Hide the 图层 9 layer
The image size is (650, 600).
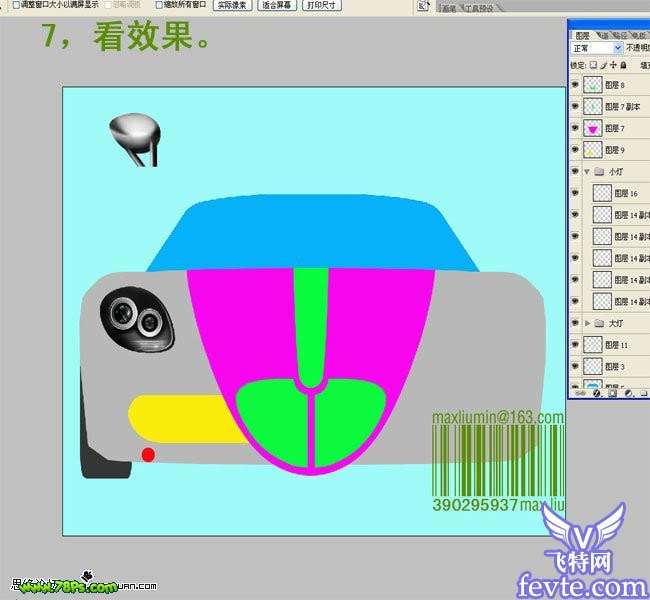point(575,150)
